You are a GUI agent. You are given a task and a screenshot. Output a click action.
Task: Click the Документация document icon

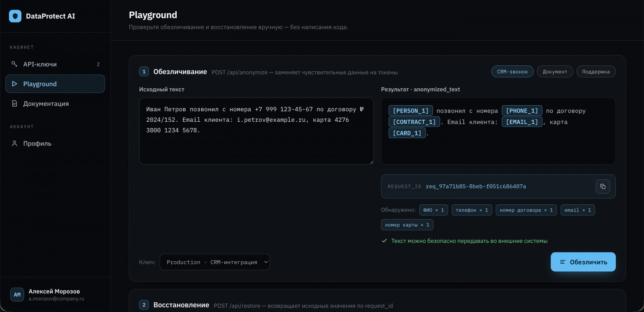click(14, 104)
